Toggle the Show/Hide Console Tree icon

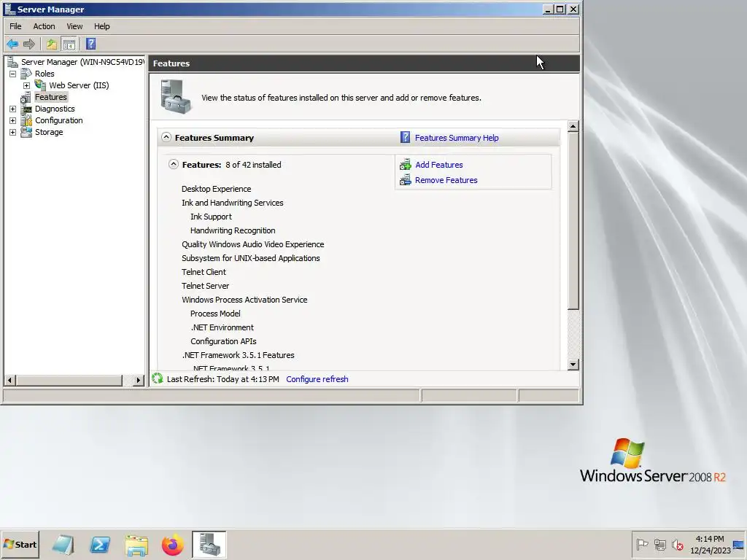(69, 44)
